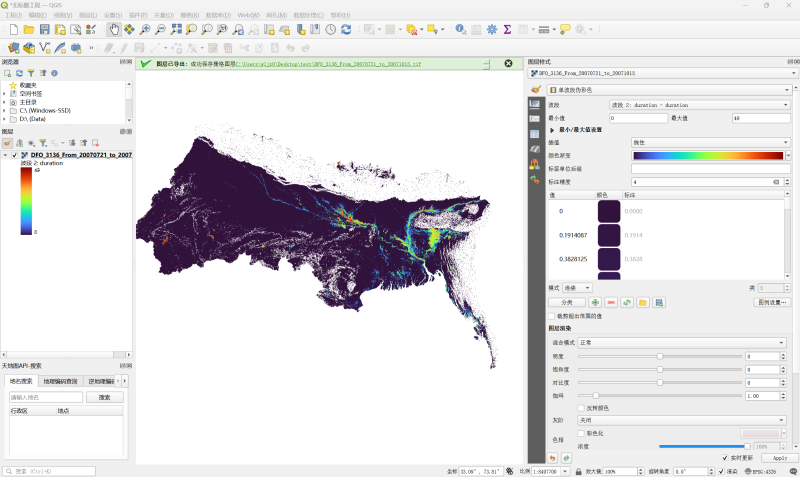
Task: Open the Processing Toolbox gear icon
Action: pos(492,30)
